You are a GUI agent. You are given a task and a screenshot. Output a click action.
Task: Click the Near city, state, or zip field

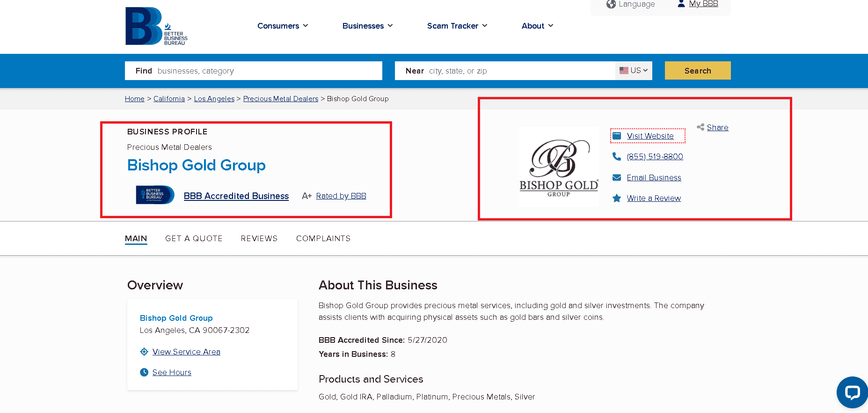(x=505, y=71)
